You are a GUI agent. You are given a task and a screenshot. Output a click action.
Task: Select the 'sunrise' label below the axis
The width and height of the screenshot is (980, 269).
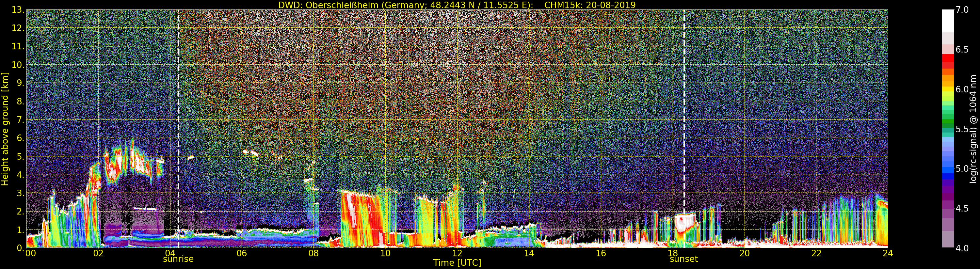coord(178,259)
